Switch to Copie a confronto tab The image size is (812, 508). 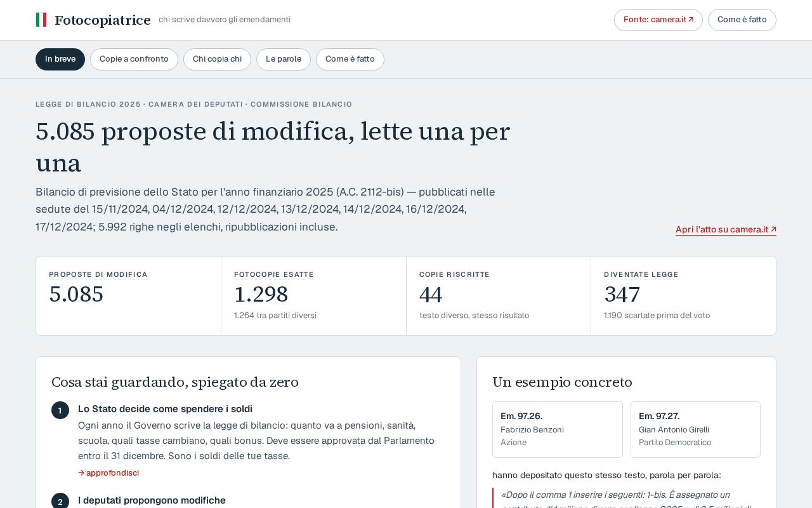click(x=134, y=59)
